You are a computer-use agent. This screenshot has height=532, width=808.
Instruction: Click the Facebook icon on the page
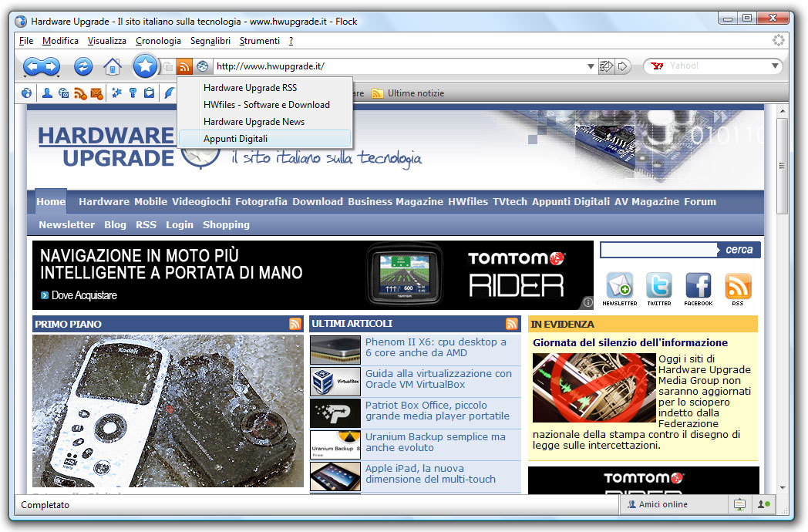[699, 285]
